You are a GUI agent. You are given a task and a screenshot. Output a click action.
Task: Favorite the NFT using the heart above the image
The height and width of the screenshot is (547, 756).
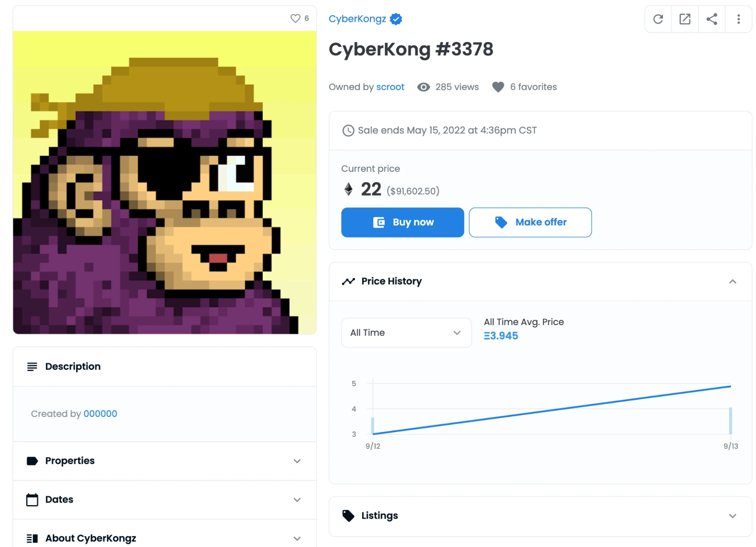[x=295, y=19]
